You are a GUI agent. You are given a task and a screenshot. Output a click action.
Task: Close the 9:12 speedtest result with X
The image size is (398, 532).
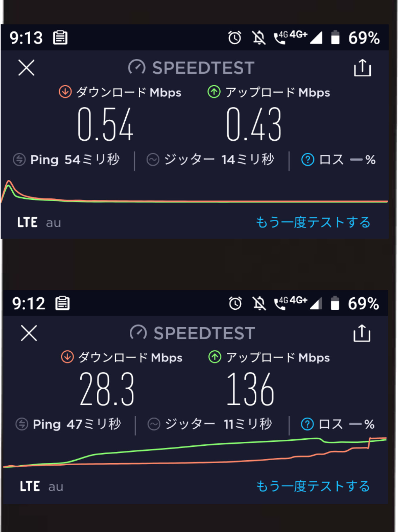point(29,333)
